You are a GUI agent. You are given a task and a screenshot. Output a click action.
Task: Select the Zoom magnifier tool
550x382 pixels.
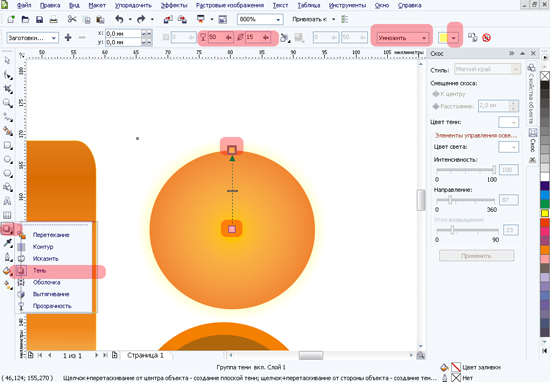tap(7, 103)
